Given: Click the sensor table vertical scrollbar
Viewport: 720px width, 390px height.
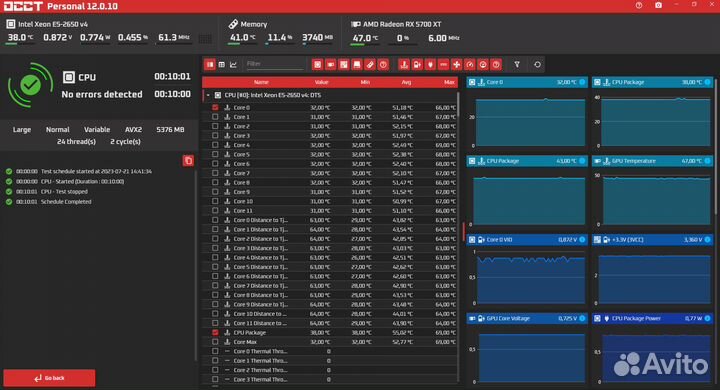Looking at the screenshot, I should pyautogui.click(x=458, y=104).
